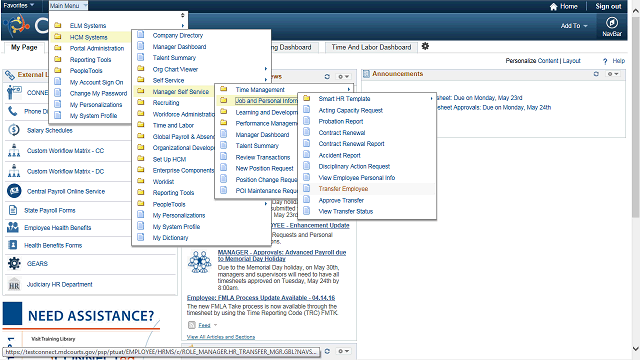
Task: Click the NEED ASSISTANCE banner
Action: 82,315
